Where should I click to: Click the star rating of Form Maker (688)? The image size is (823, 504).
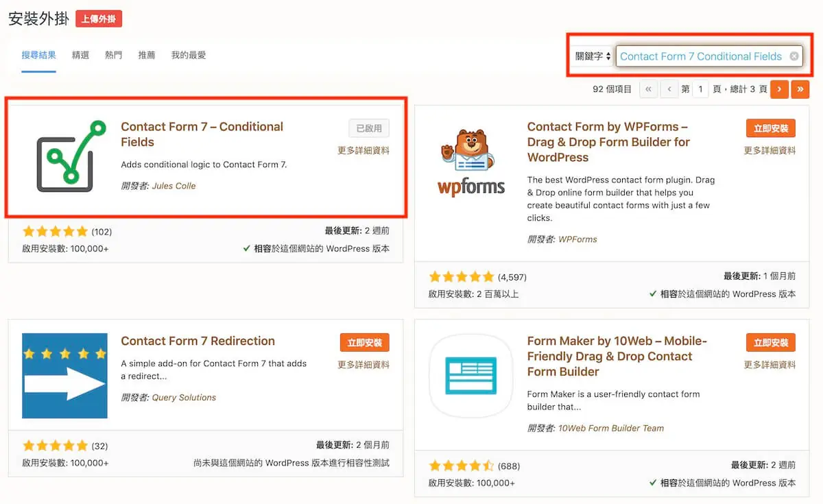tap(462, 466)
